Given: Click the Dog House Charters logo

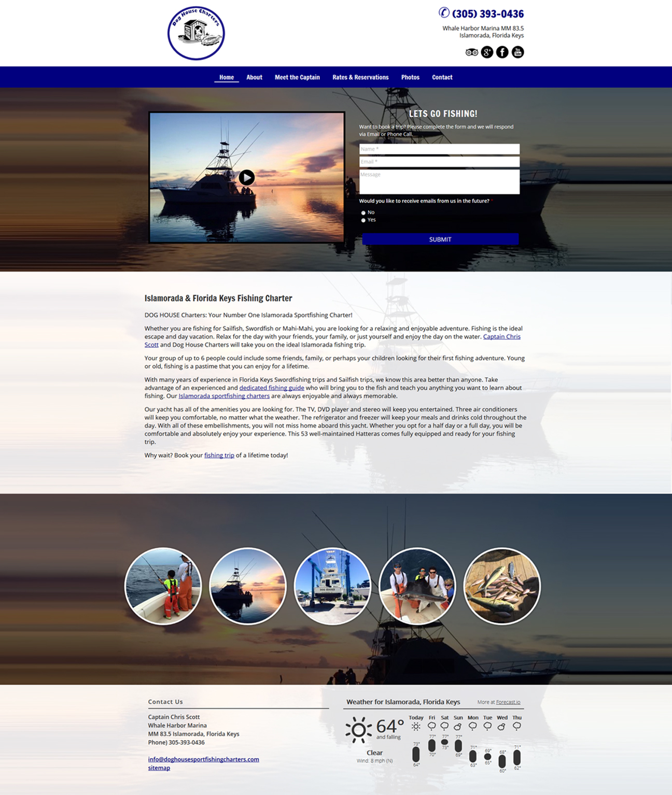Looking at the screenshot, I should pos(196,34).
